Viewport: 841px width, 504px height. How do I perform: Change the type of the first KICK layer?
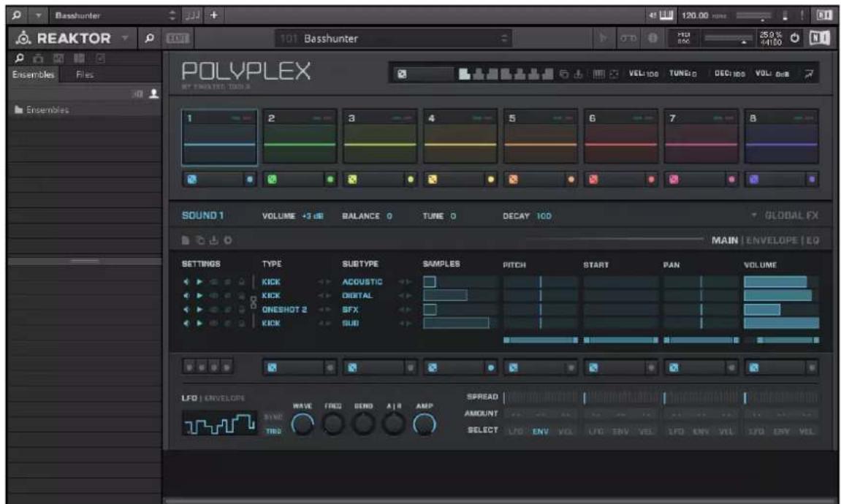point(324,282)
